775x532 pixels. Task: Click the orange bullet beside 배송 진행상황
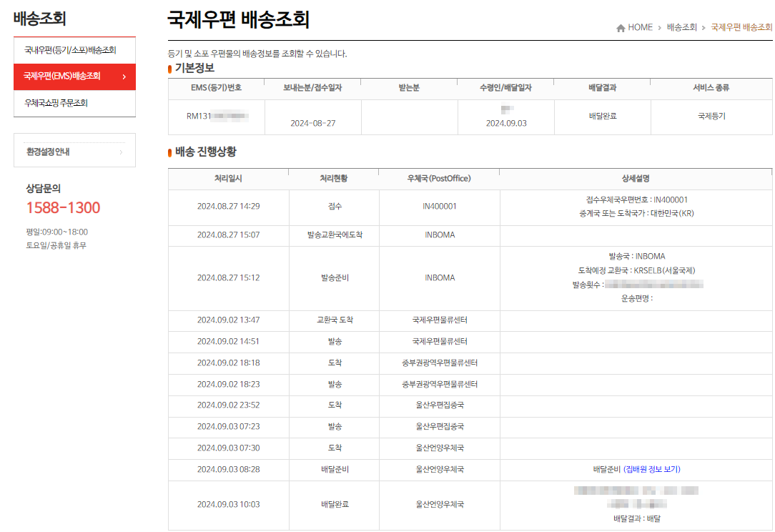click(x=169, y=152)
